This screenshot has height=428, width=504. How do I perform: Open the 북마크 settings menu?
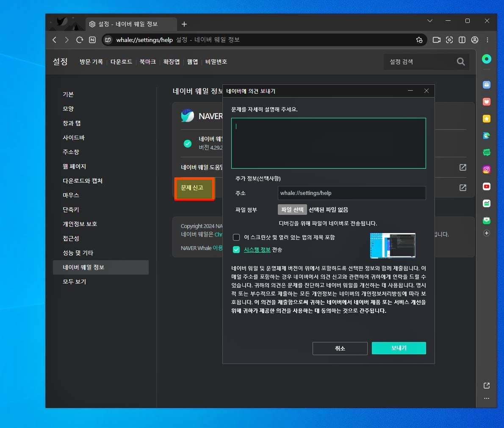pos(147,62)
